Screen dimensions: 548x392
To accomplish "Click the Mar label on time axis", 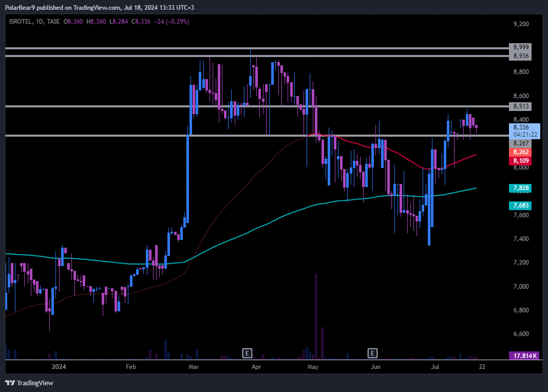I will [x=193, y=367].
